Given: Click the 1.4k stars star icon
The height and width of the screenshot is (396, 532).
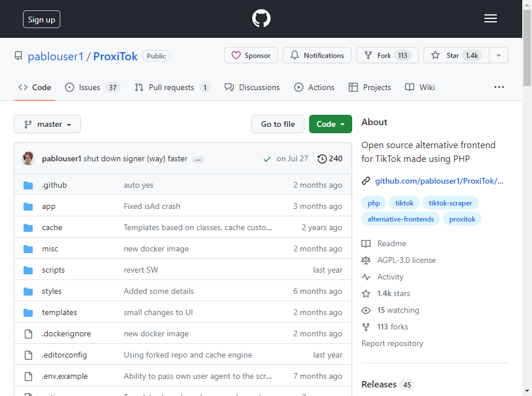Looking at the screenshot, I should click(x=366, y=294).
